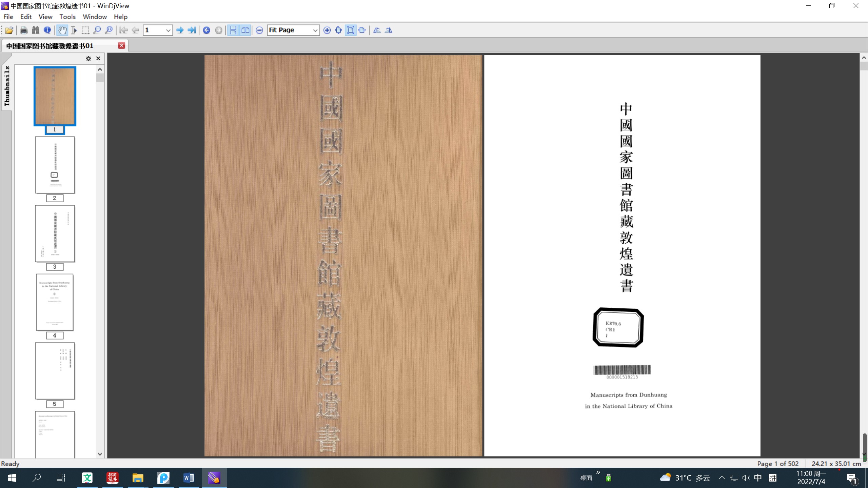The width and height of the screenshot is (868, 488).
Task: Expand the 桌面 toolbar chevron
Action: click(598, 472)
